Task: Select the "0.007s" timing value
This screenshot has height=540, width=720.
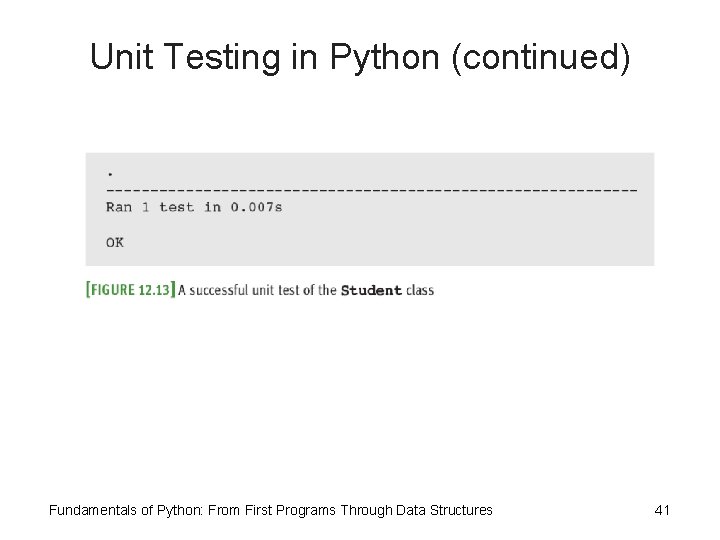Action: point(256,207)
